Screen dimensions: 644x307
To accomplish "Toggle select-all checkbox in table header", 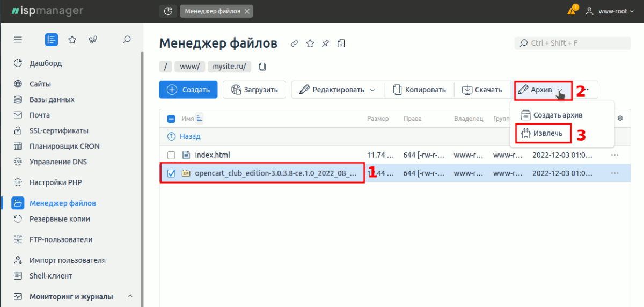I will pos(171,119).
